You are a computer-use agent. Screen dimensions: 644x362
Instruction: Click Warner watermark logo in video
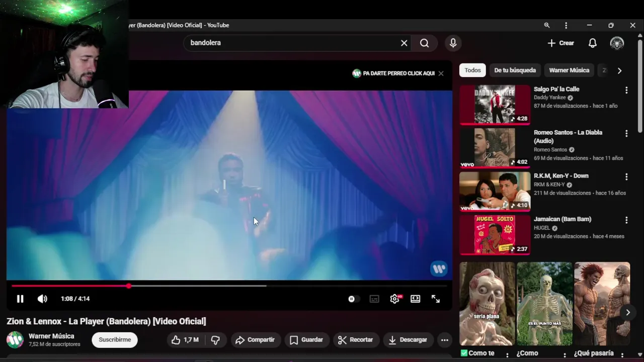point(439,268)
